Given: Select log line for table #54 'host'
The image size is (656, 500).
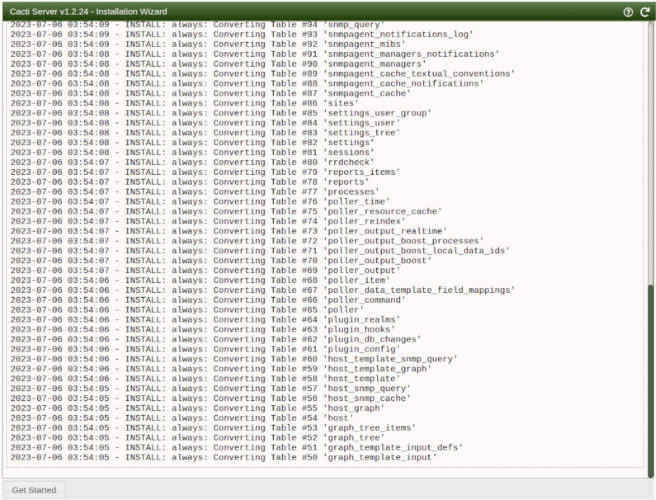Looking at the screenshot, I should pos(182,418).
